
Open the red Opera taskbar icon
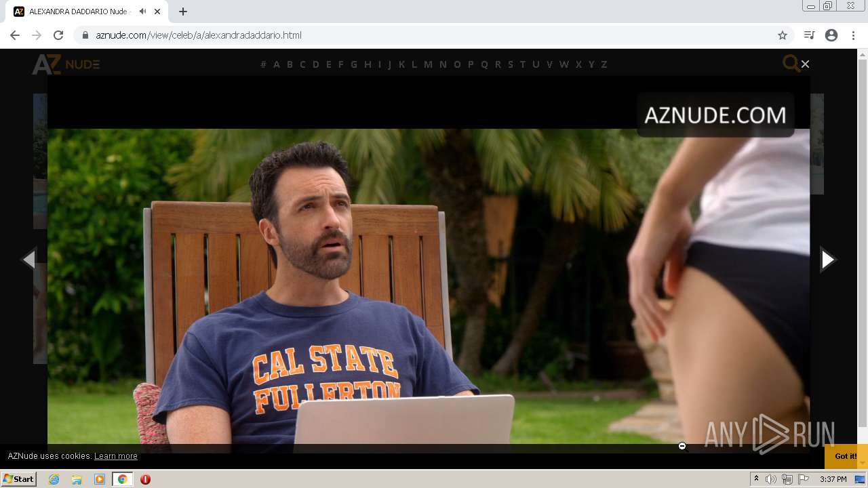[145, 479]
